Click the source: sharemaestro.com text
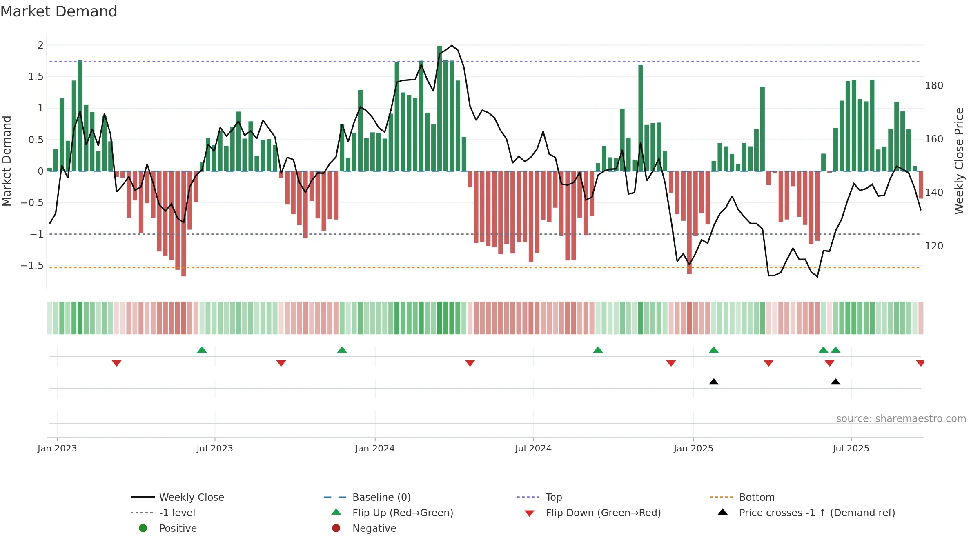This screenshot has width=980, height=551. [x=901, y=419]
